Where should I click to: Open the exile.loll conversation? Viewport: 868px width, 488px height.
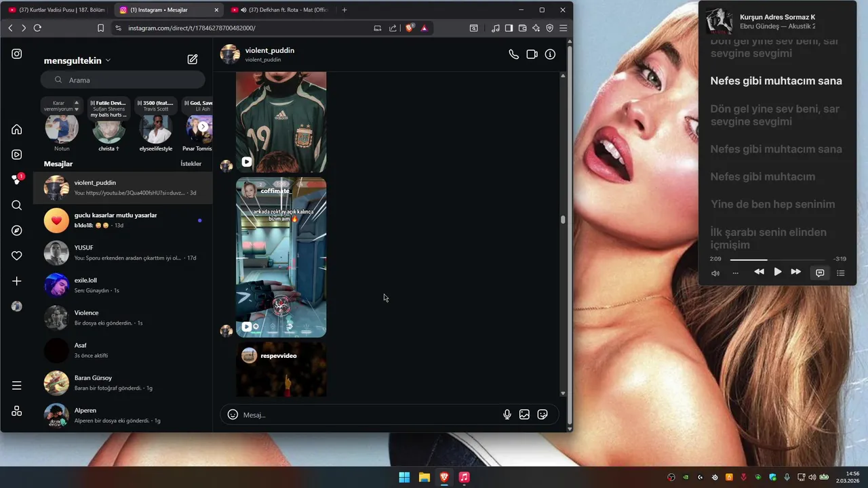tap(123, 285)
